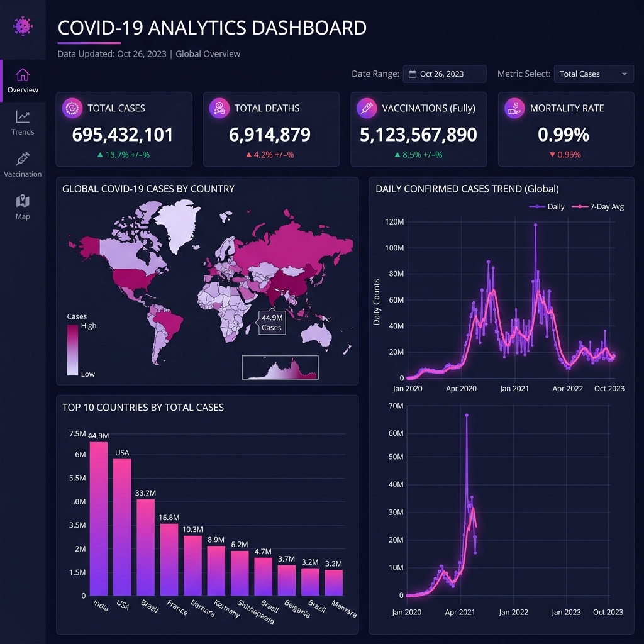Open the Overview home icon
Image resolution: width=644 pixels, height=644 pixels.
(x=23, y=75)
